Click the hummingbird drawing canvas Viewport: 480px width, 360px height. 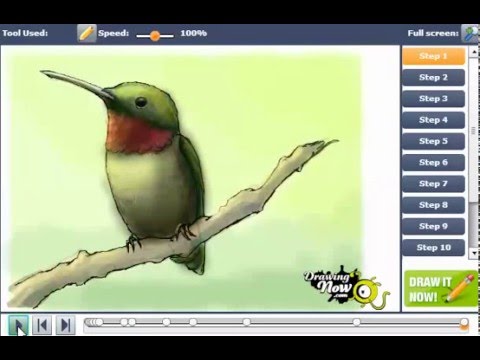200,179
